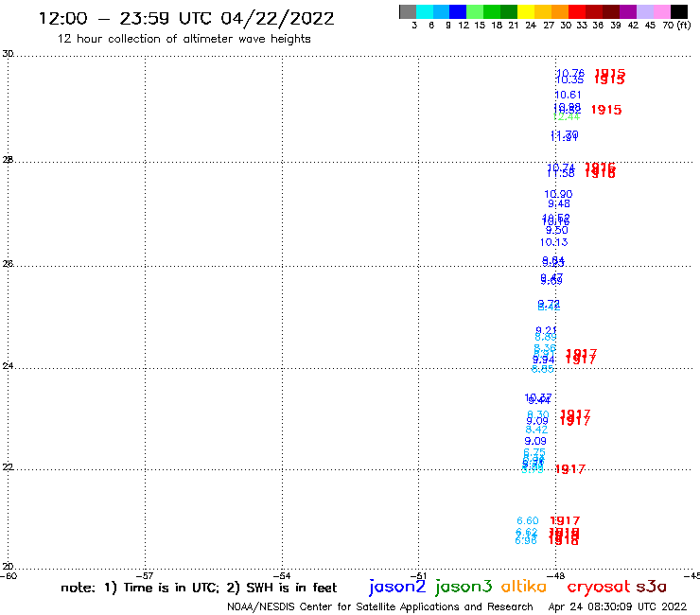This screenshot has height=615, width=700.
Task: Select the cyan swatch in wave height legend
Action: [x=425, y=11]
